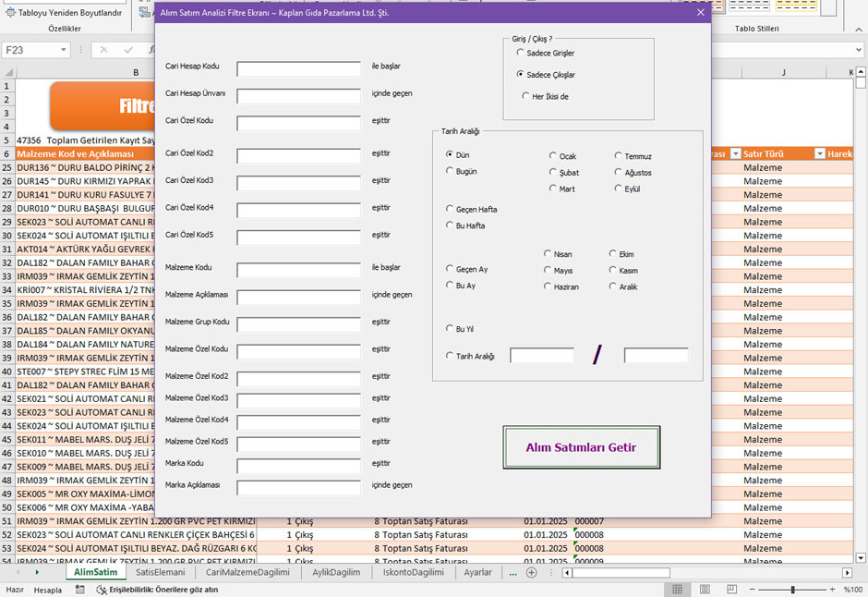Image resolution: width=868 pixels, height=597 pixels.
Task: Open the CariMalzemeDagilimi sheet tab
Action: pyautogui.click(x=247, y=572)
